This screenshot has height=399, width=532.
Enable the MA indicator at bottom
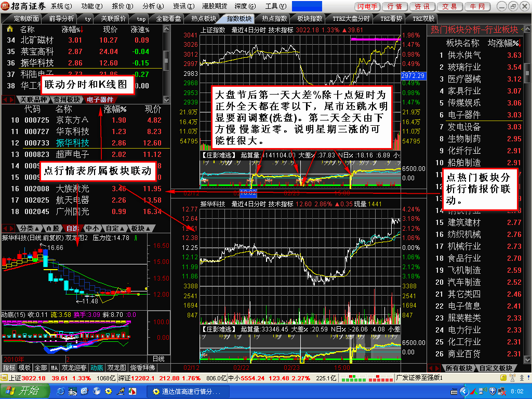[54, 368]
